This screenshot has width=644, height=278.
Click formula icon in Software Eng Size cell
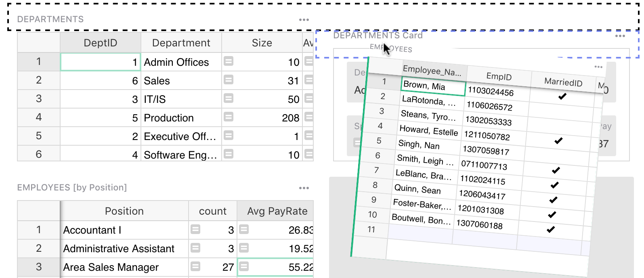(x=229, y=154)
